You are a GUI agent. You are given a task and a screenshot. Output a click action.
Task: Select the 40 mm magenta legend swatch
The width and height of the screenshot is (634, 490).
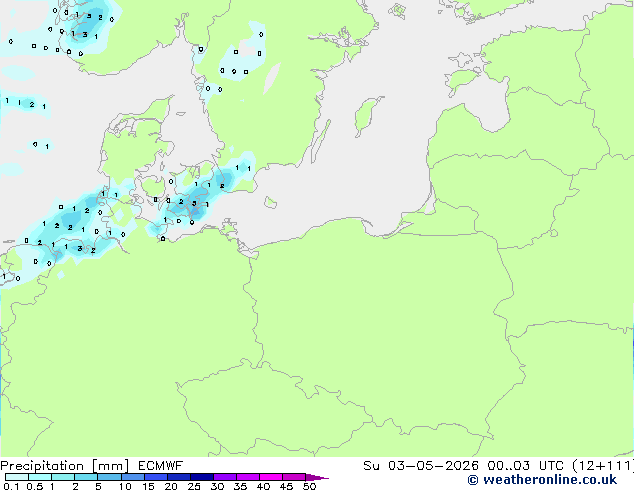[x=271, y=477]
